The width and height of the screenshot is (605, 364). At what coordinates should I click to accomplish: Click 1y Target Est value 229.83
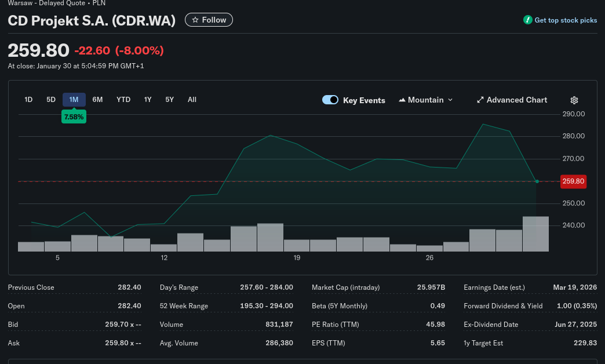[x=585, y=343]
